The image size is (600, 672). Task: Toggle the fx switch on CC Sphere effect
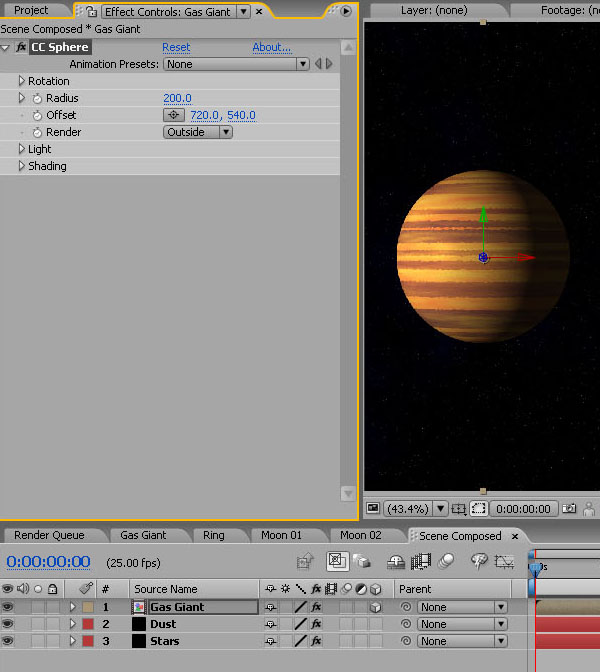pos(21,47)
